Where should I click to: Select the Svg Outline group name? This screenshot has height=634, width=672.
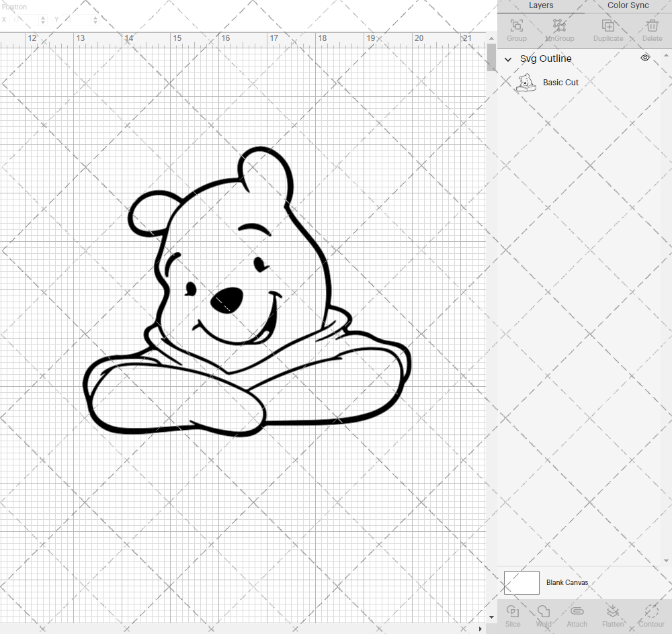click(x=546, y=58)
